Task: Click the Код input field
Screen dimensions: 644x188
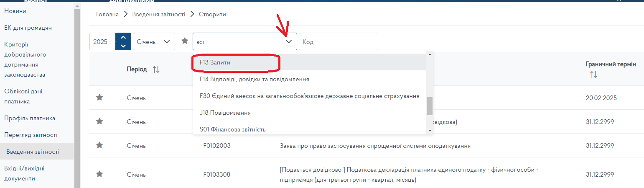Action: (x=338, y=42)
